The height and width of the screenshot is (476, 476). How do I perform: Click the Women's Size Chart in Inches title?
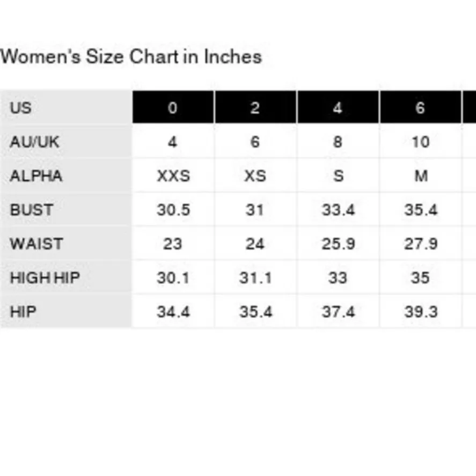click(131, 57)
